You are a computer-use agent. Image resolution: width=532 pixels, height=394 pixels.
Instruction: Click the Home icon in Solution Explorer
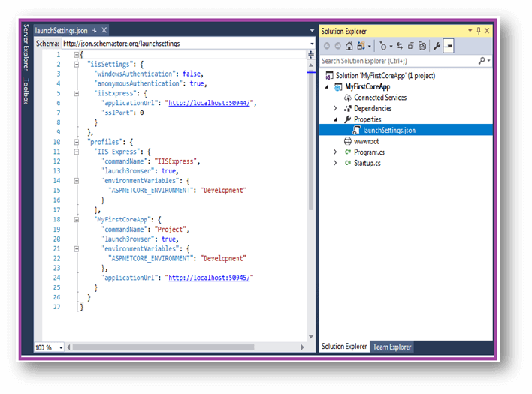(x=349, y=46)
